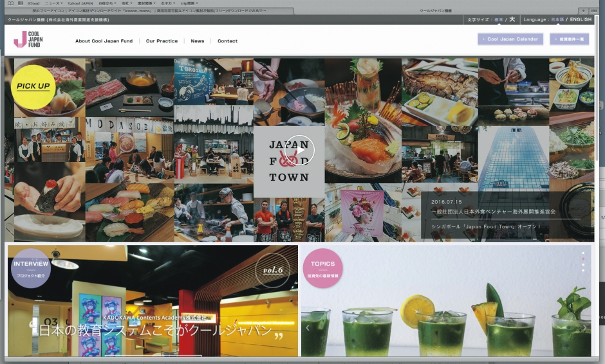
Task: Open the Yahoo! JAPAN bookmark
Action: pyautogui.click(x=80, y=3)
